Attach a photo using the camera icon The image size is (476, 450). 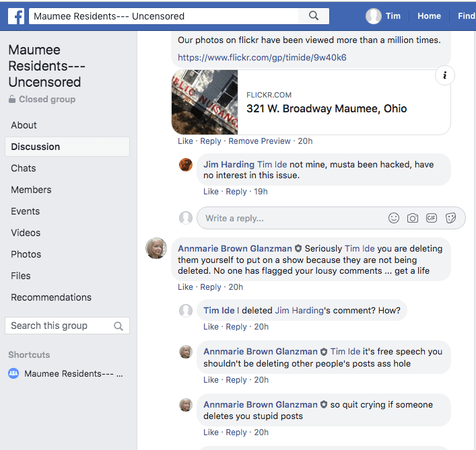pos(413,218)
